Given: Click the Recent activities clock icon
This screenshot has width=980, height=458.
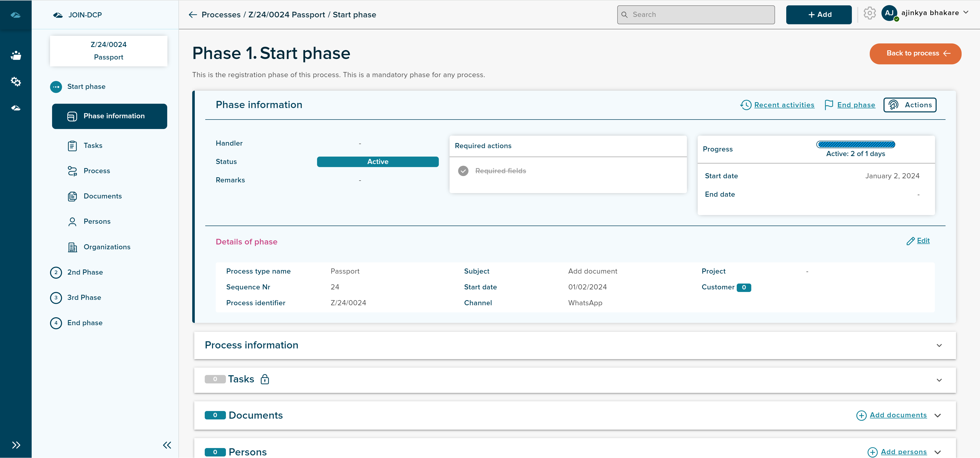Looking at the screenshot, I should pyautogui.click(x=746, y=105).
